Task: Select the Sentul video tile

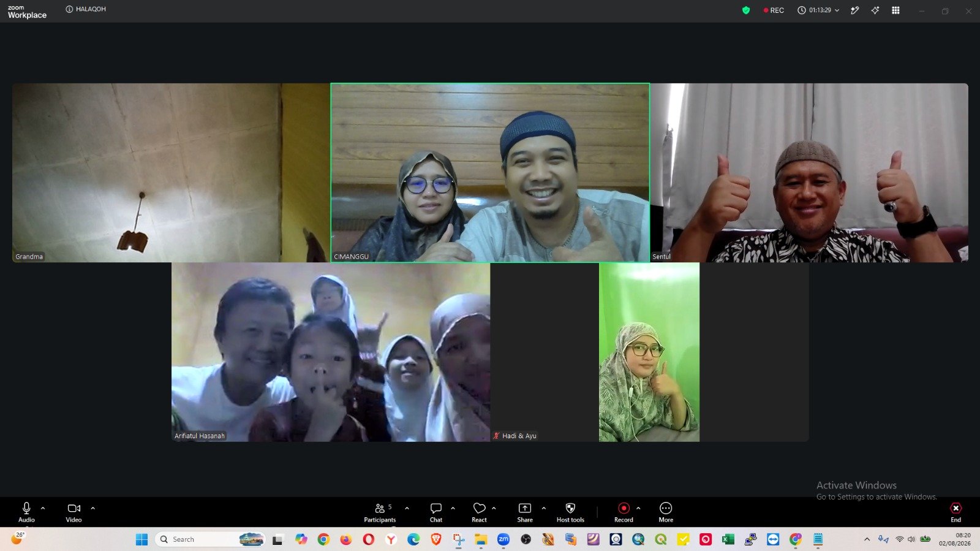Action: click(x=809, y=173)
